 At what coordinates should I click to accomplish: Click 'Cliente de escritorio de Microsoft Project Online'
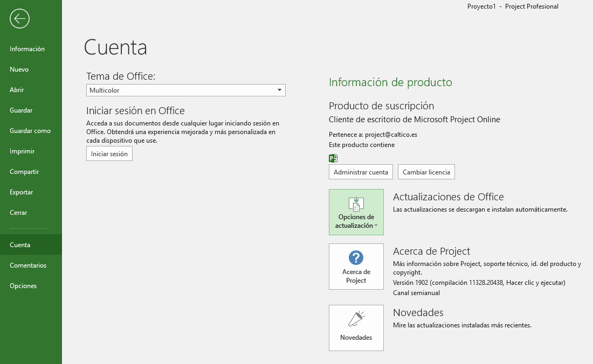coord(415,120)
